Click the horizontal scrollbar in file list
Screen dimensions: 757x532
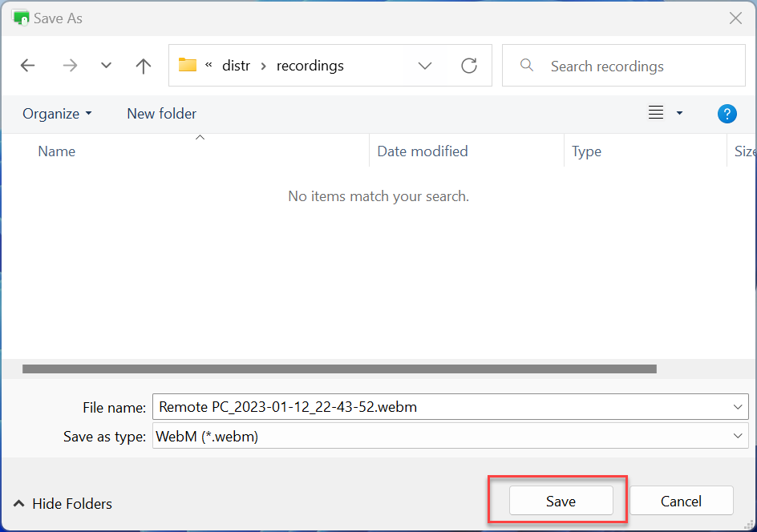point(339,369)
